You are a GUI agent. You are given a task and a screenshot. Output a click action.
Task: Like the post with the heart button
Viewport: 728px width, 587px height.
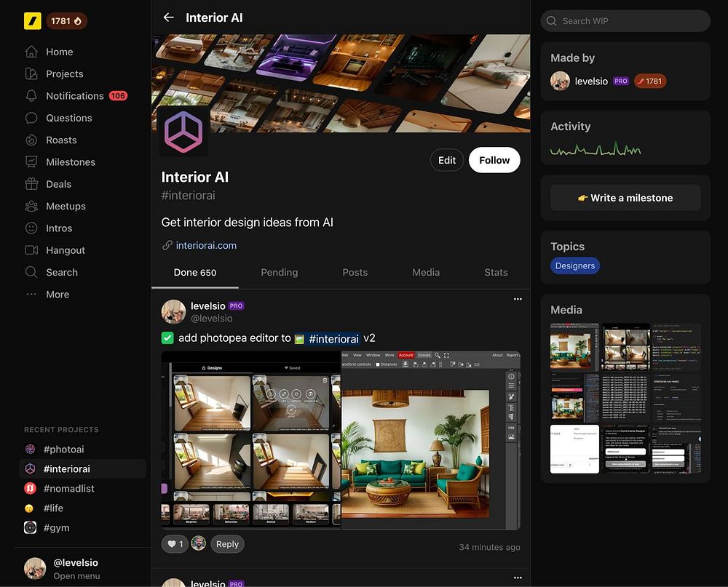[175, 544]
